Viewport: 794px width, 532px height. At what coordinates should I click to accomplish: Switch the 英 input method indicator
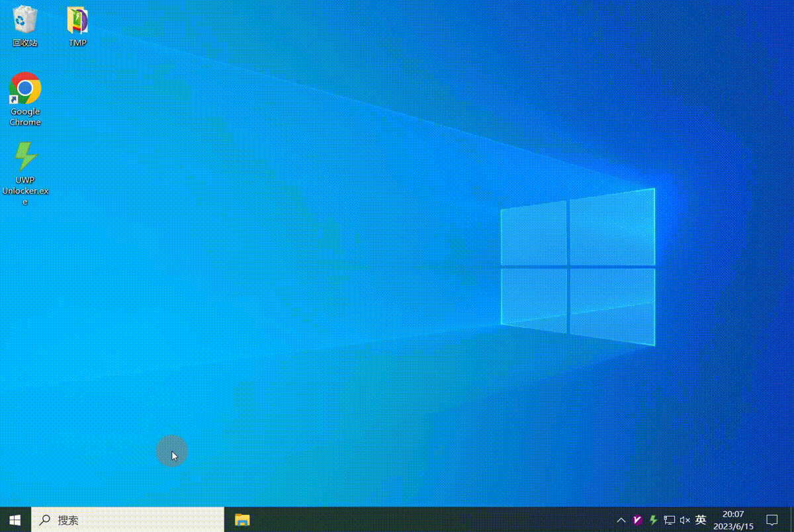coord(701,520)
